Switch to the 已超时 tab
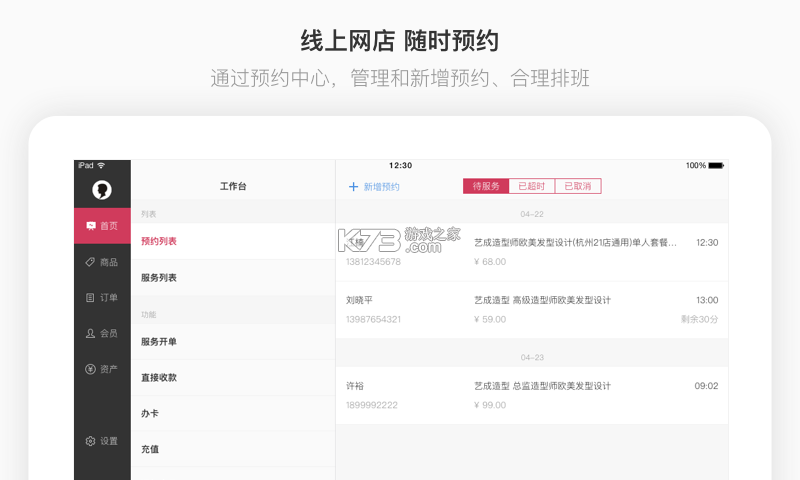 (532, 186)
